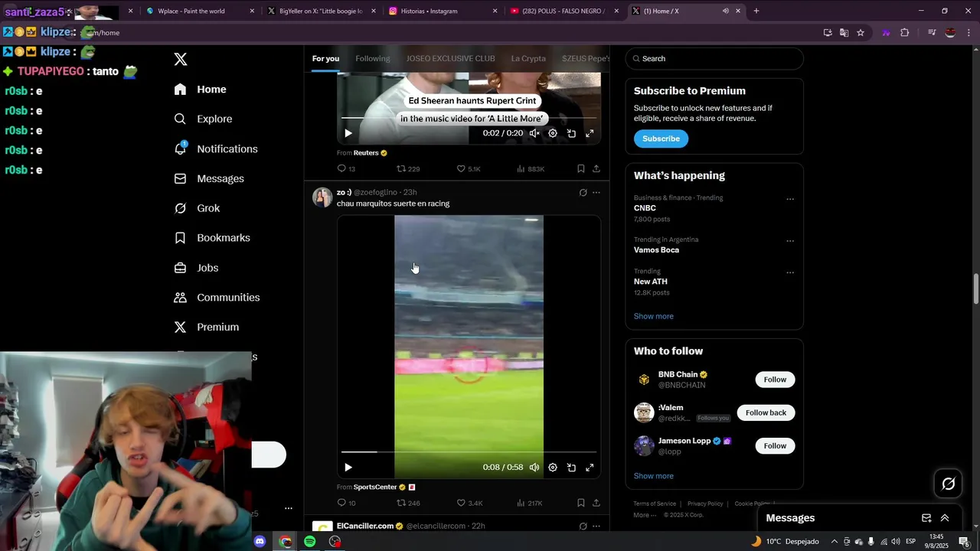Play the Ed Sheeran Reuters video
This screenshot has height=551, width=980.
(x=348, y=133)
